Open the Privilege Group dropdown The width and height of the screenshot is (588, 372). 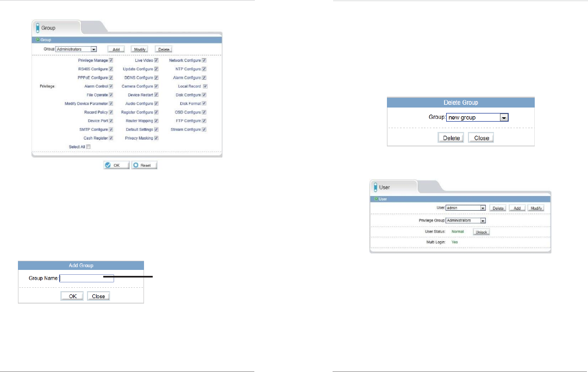(x=465, y=220)
